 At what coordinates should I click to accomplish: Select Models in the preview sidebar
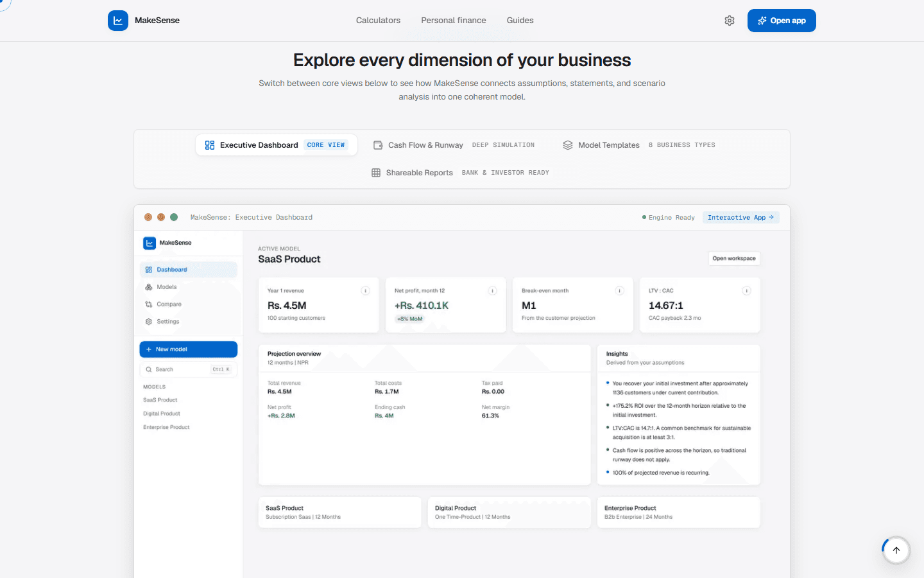pos(189,287)
